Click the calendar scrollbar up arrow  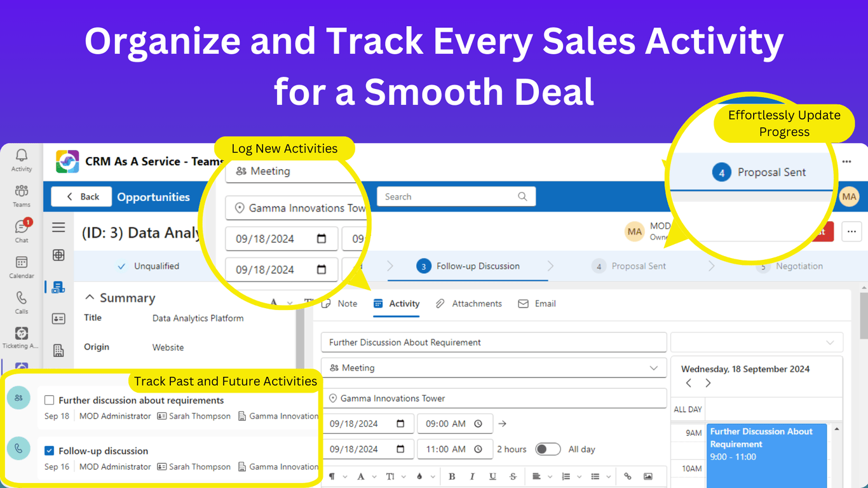(836, 429)
